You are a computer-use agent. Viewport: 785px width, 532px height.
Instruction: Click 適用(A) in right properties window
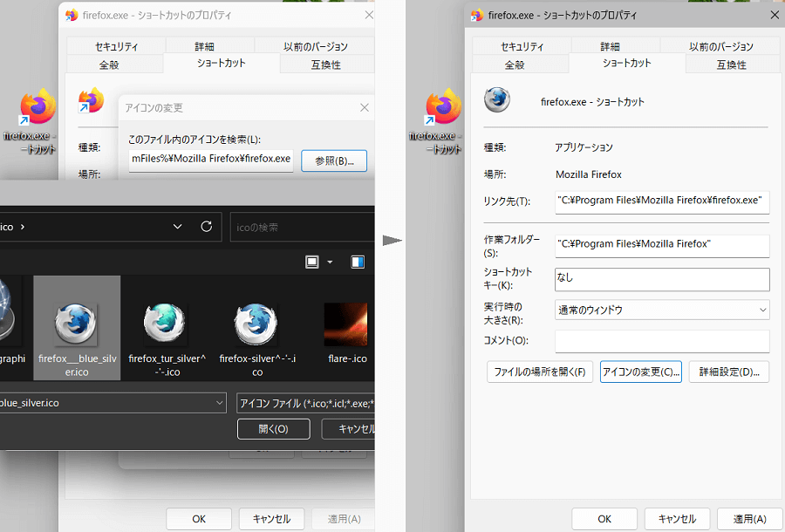pos(749,519)
